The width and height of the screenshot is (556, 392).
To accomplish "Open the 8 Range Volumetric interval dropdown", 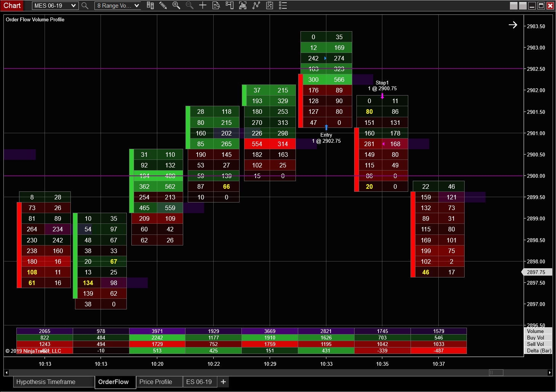I will click(118, 6).
